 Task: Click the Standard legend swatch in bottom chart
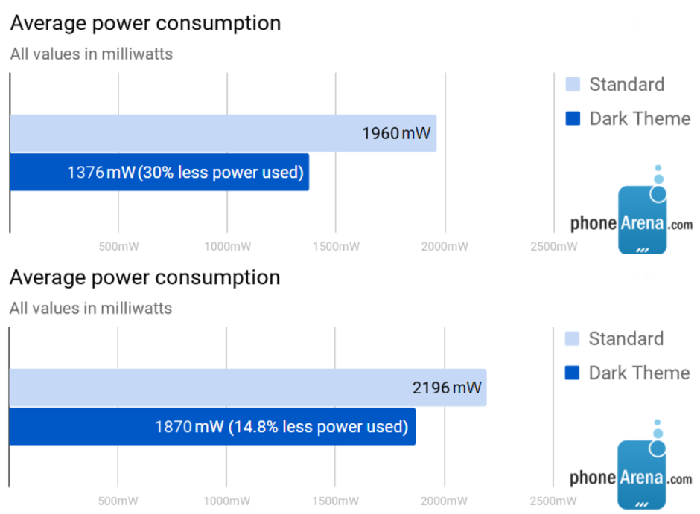571,338
